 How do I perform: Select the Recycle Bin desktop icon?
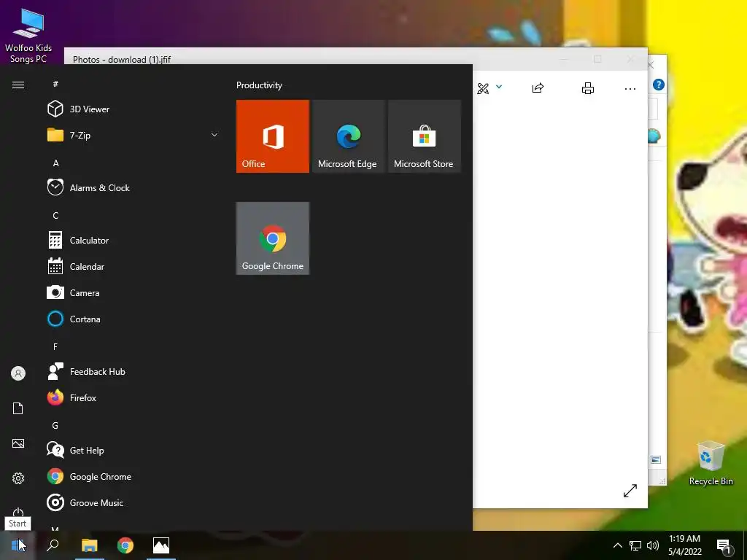pyautogui.click(x=711, y=463)
